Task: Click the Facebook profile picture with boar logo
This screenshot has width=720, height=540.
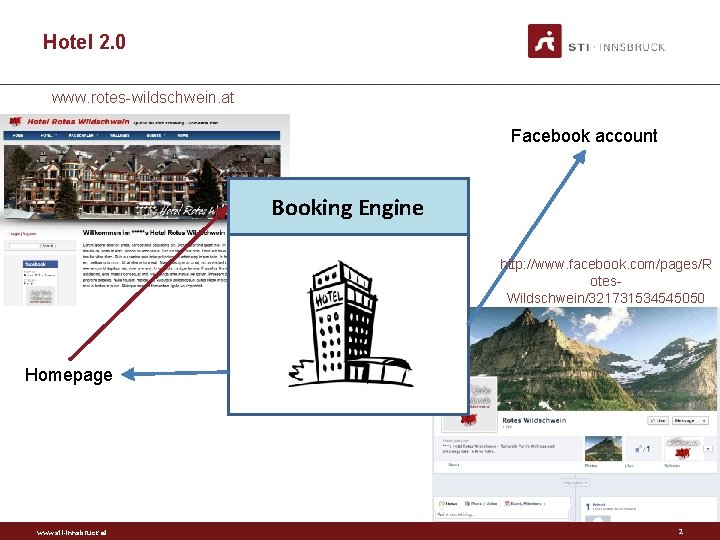Action: [x=469, y=404]
